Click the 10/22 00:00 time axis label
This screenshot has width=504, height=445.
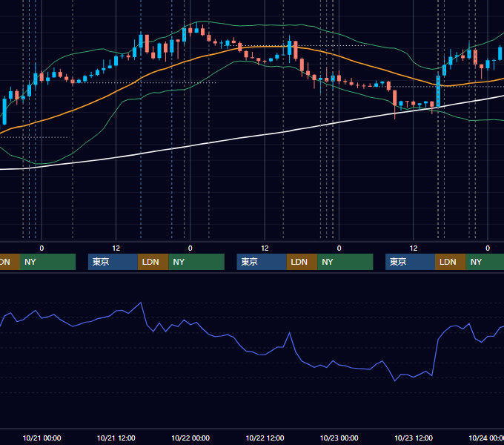(190, 438)
